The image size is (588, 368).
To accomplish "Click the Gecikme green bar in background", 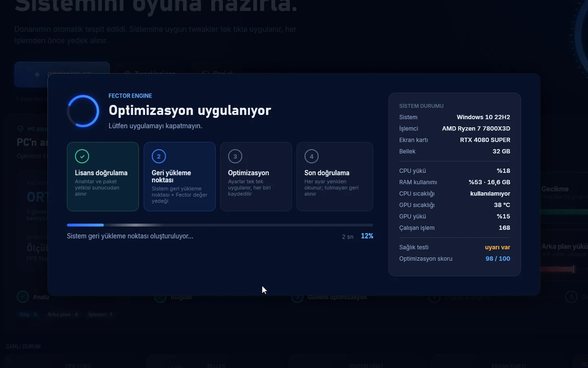I will coord(564,212).
